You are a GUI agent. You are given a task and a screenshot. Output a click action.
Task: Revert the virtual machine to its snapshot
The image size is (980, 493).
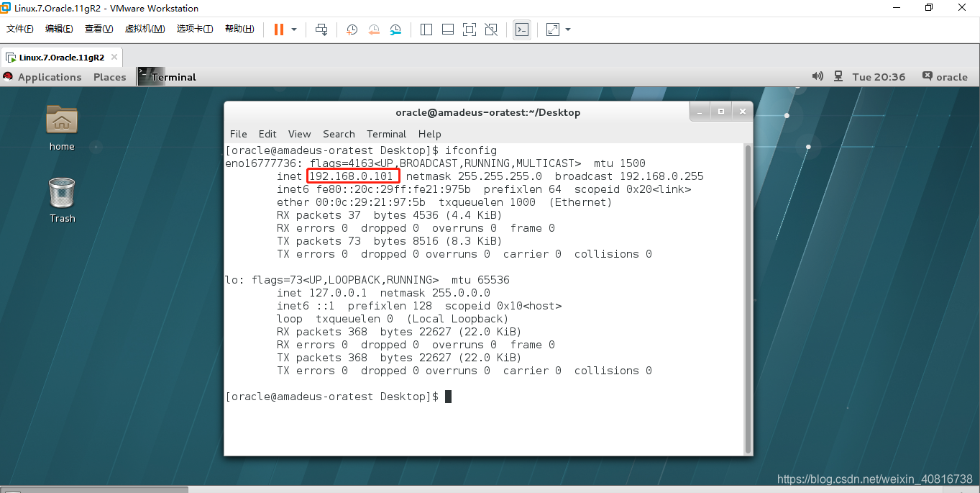374,30
